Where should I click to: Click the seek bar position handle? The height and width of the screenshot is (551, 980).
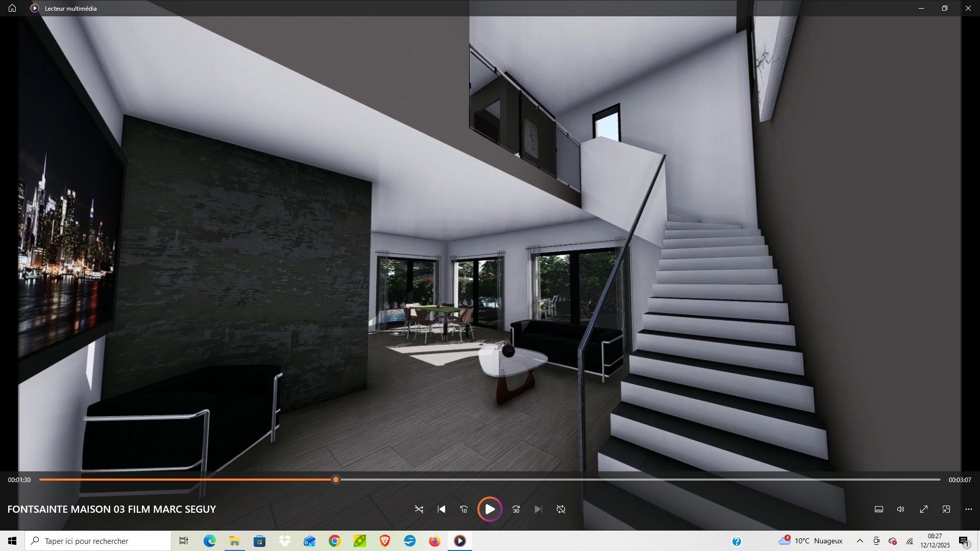point(336,480)
